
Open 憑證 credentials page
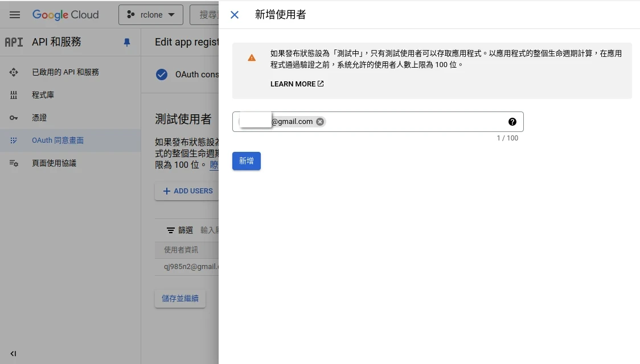(x=39, y=118)
